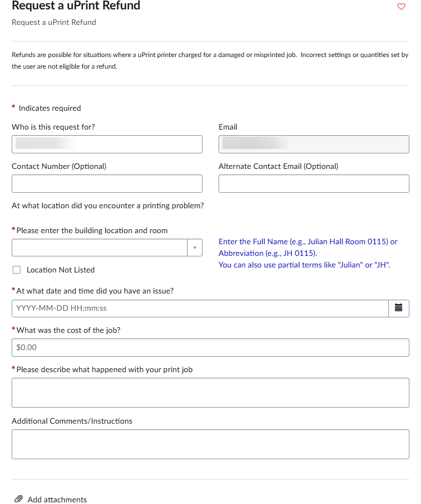Click the date and time input field
421x504 pixels.
[x=200, y=308]
